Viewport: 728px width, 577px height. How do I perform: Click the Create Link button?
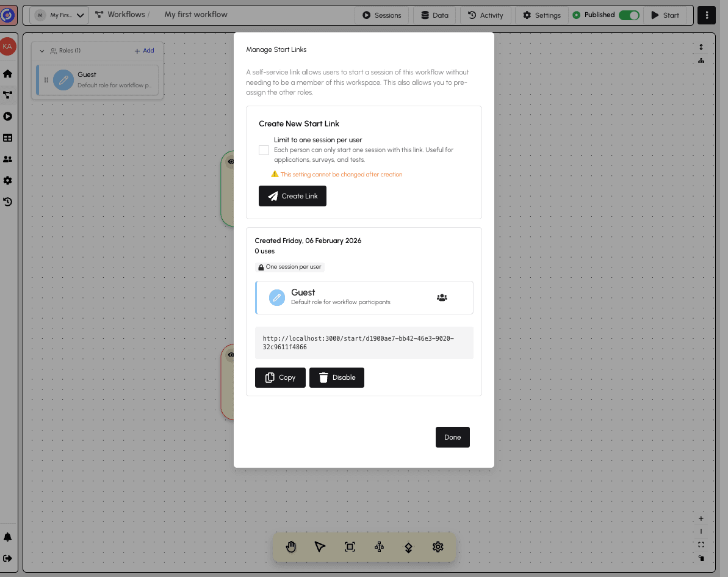pyautogui.click(x=292, y=196)
